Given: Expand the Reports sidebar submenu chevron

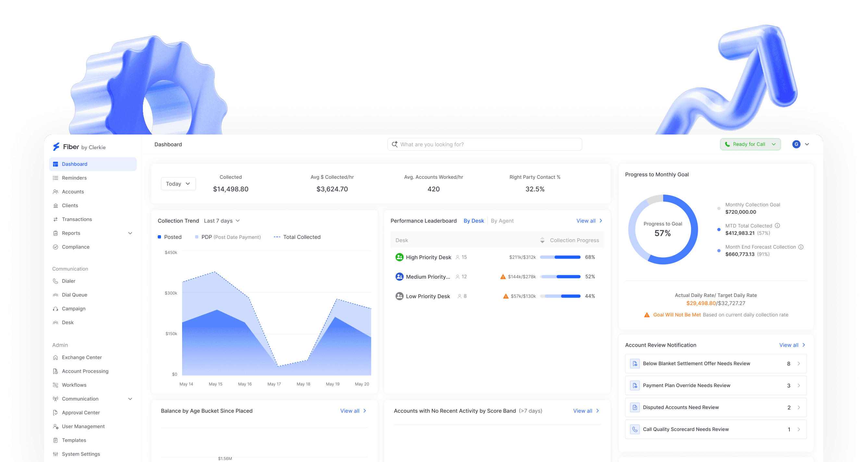Looking at the screenshot, I should (x=130, y=233).
